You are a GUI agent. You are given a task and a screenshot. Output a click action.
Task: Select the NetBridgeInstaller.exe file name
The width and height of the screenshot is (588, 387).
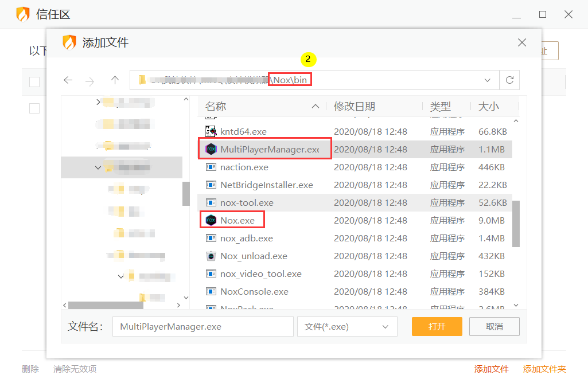tap(267, 185)
